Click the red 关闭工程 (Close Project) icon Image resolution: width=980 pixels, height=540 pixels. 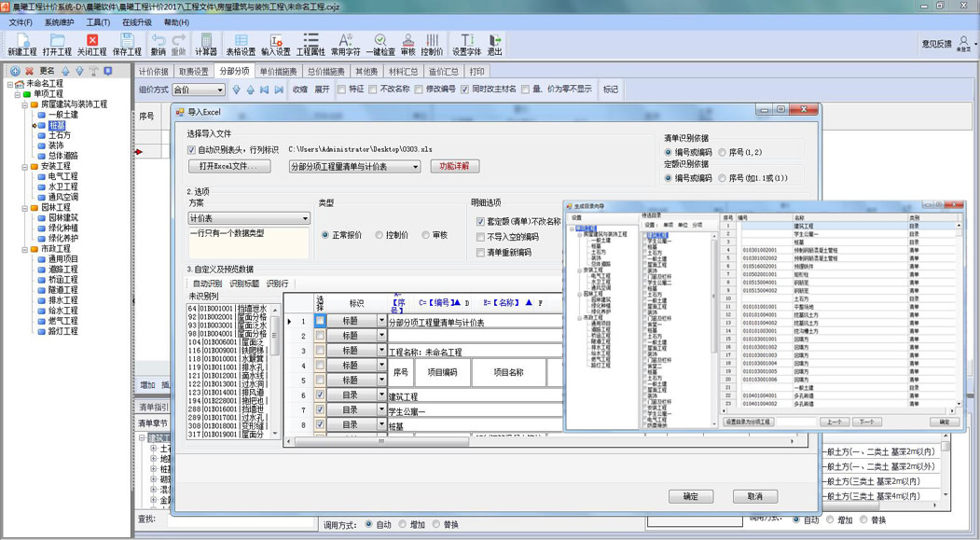tap(91, 43)
